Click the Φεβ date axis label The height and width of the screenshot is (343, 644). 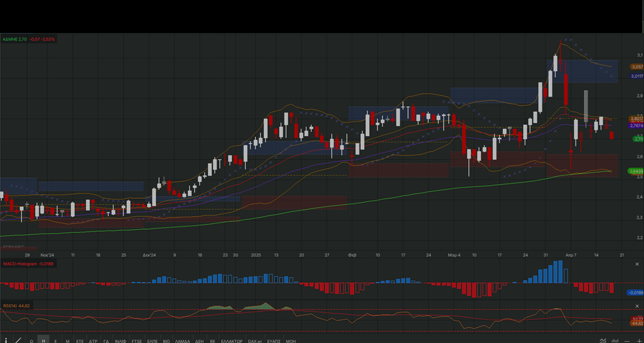(352, 255)
